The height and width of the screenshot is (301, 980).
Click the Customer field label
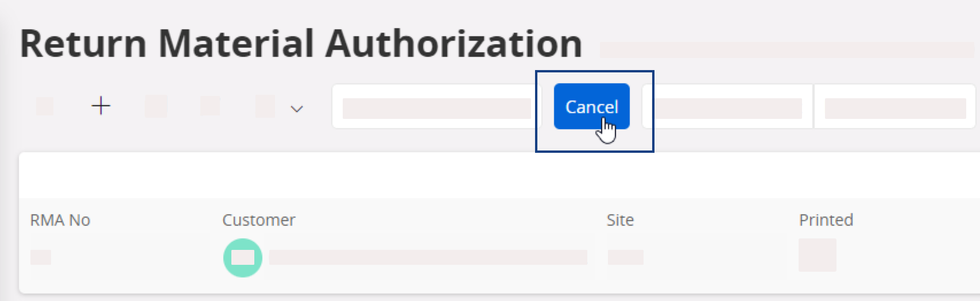(258, 220)
